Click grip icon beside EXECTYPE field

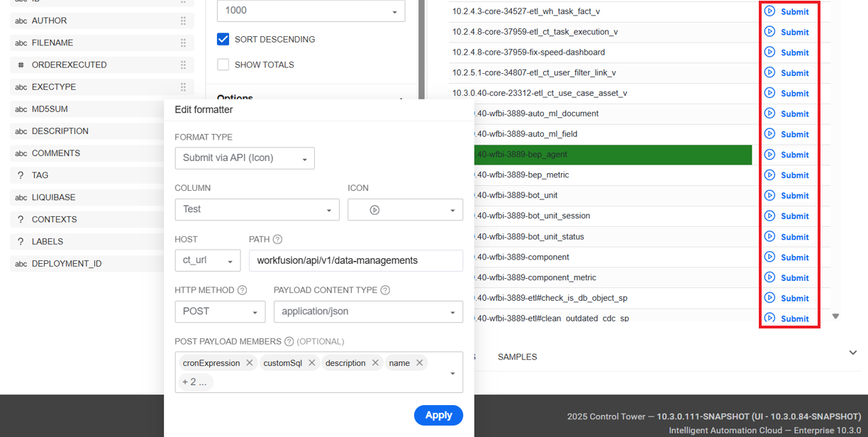183,87
